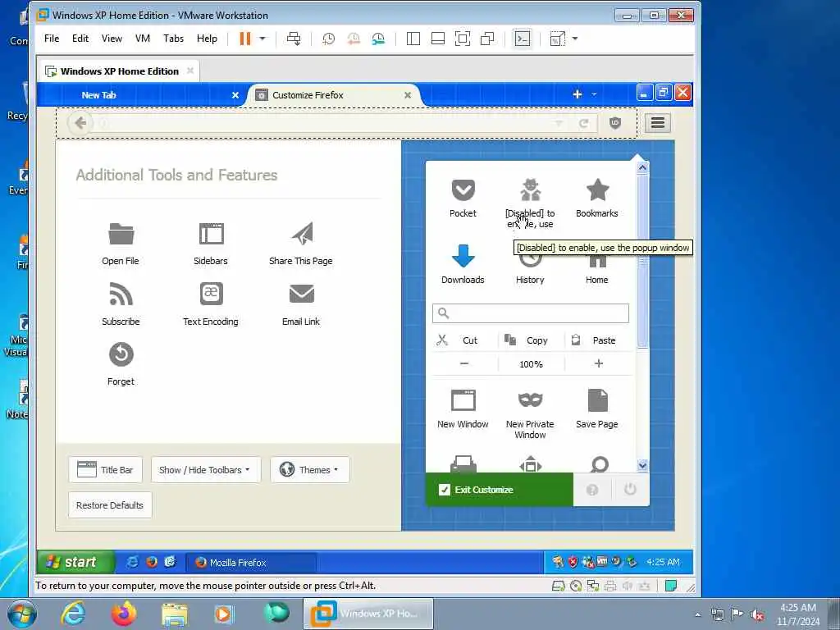Image resolution: width=840 pixels, height=630 pixels.
Task: Open Firefox hamburger menu button
Action: click(x=657, y=123)
